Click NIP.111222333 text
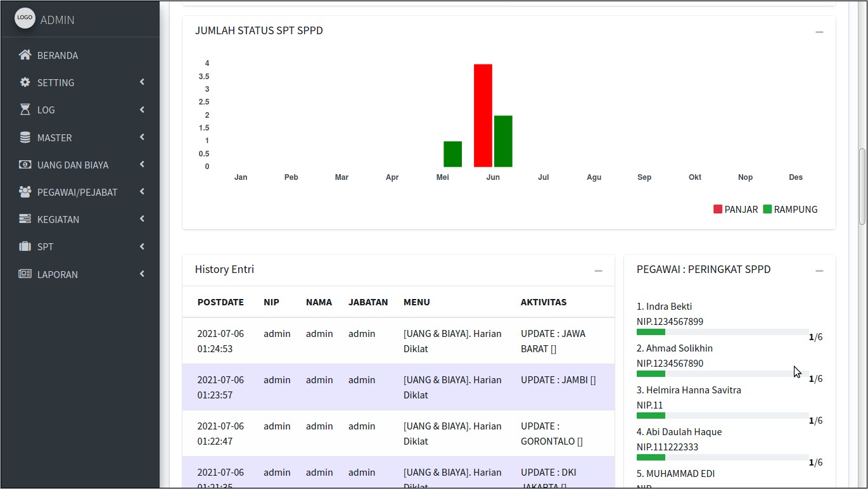The image size is (868, 489). (x=668, y=447)
